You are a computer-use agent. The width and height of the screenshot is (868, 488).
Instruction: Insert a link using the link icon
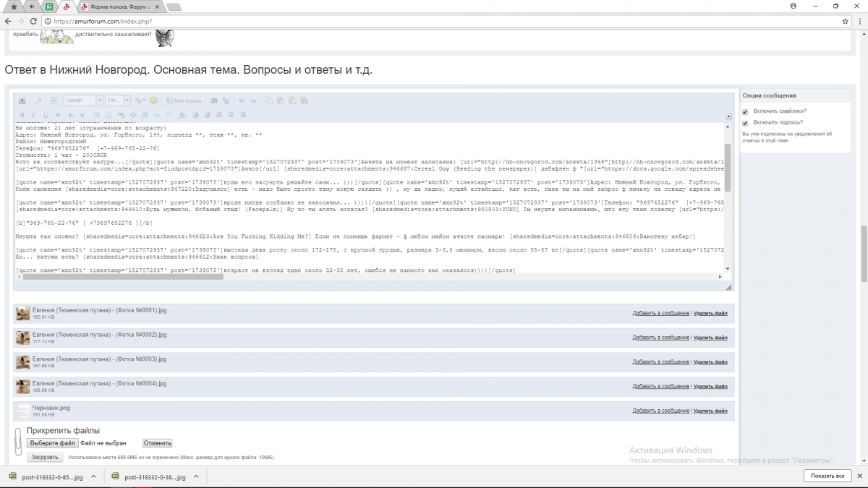point(120,115)
